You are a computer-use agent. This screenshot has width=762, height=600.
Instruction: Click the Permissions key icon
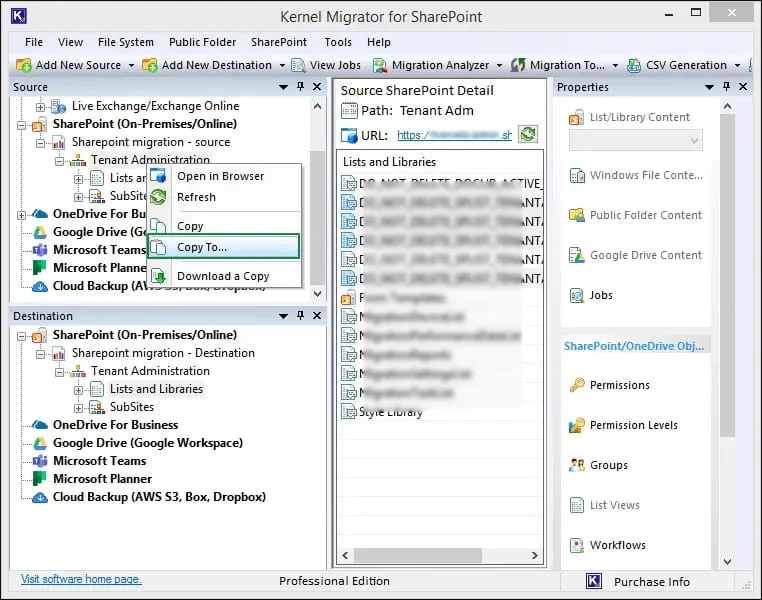click(x=577, y=385)
